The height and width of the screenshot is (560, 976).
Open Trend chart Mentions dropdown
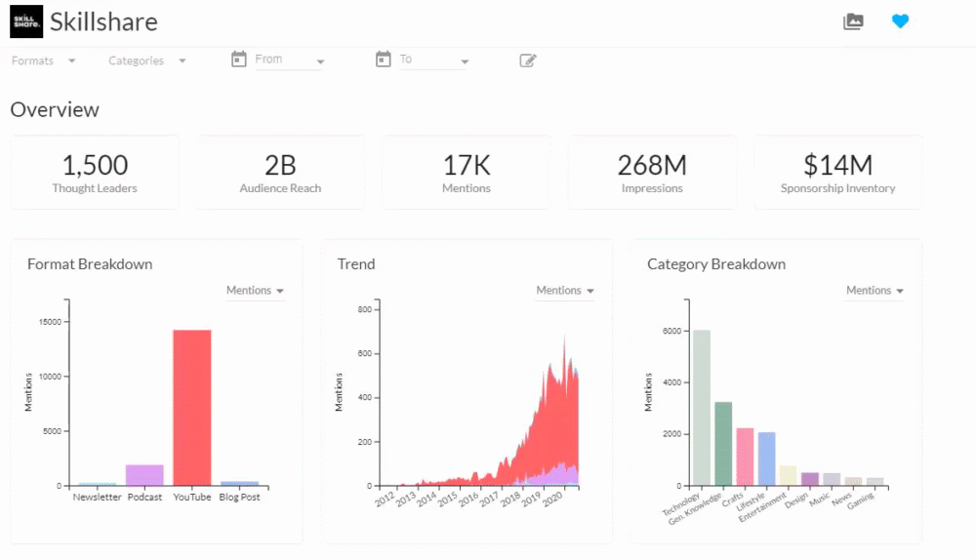(x=565, y=291)
